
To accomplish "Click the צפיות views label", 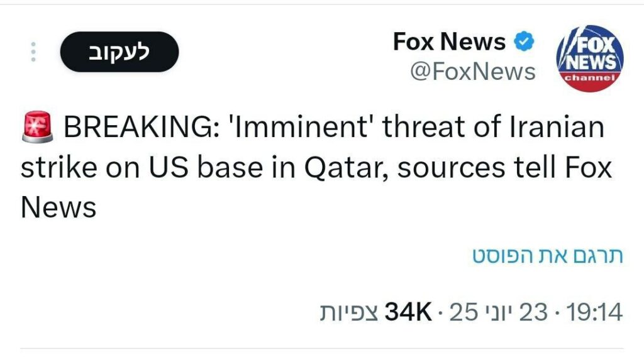I will [x=350, y=312].
